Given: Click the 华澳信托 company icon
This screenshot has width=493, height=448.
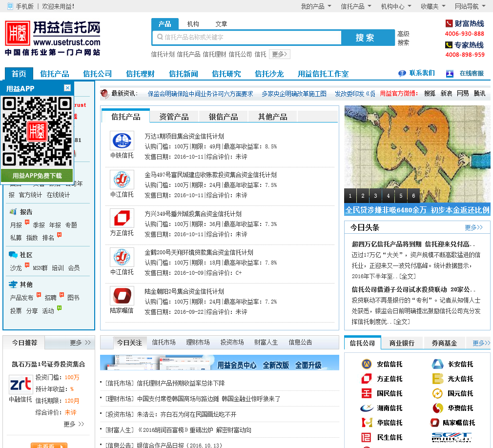Looking at the screenshot, I should tap(437, 408).
